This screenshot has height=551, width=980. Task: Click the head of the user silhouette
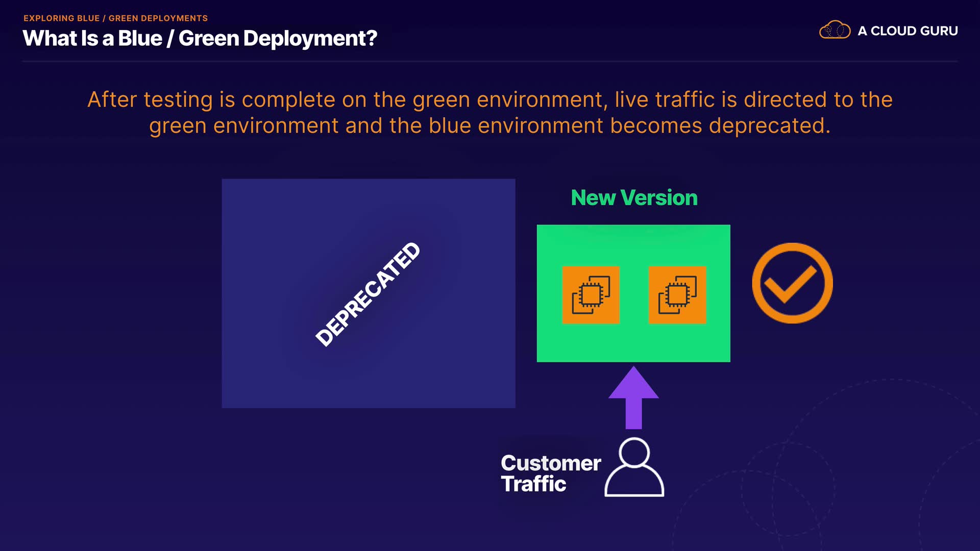(634, 452)
